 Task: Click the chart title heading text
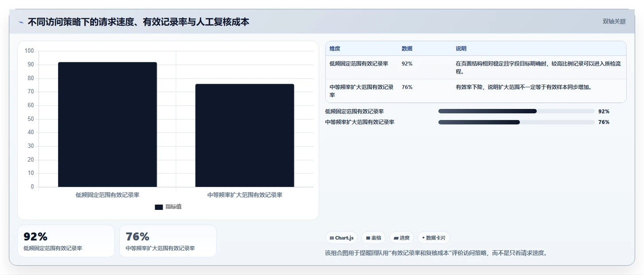click(x=138, y=22)
